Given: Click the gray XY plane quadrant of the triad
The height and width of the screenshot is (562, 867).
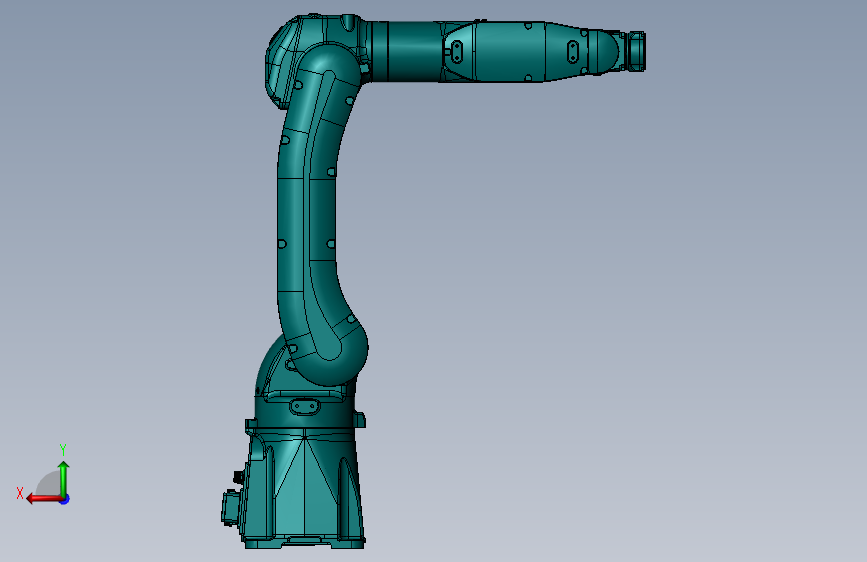Looking at the screenshot, I should [49, 483].
